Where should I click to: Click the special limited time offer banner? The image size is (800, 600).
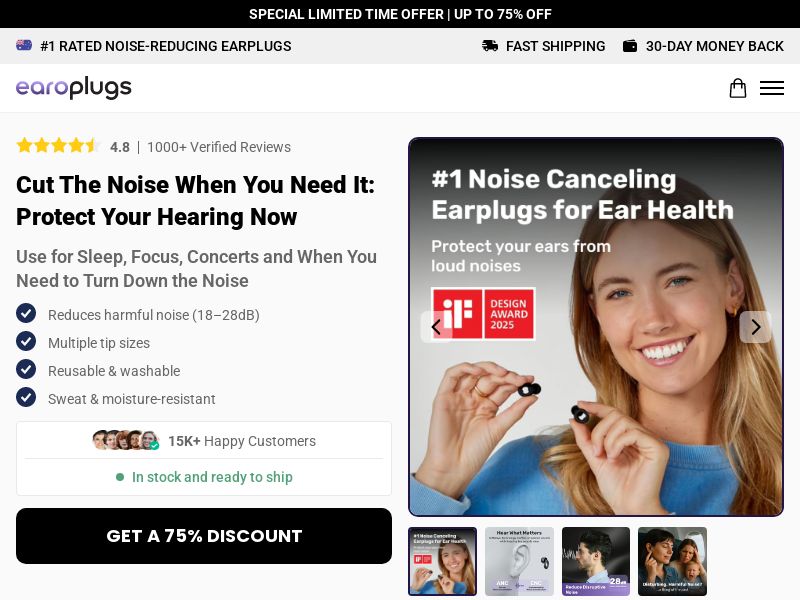tap(400, 14)
